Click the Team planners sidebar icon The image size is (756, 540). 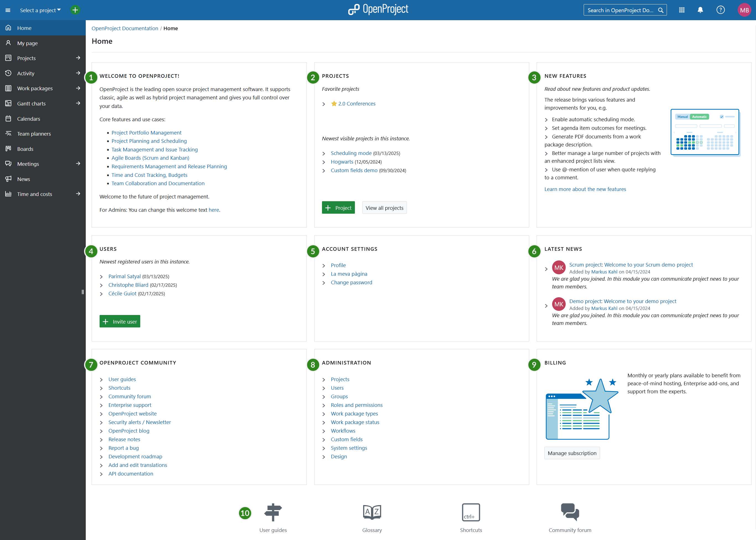coord(8,134)
